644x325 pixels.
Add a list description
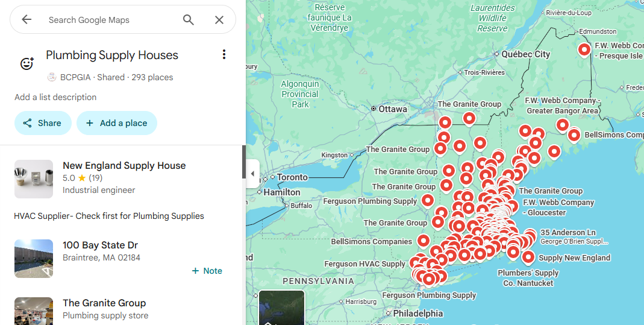pyautogui.click(x=55, y=97)
